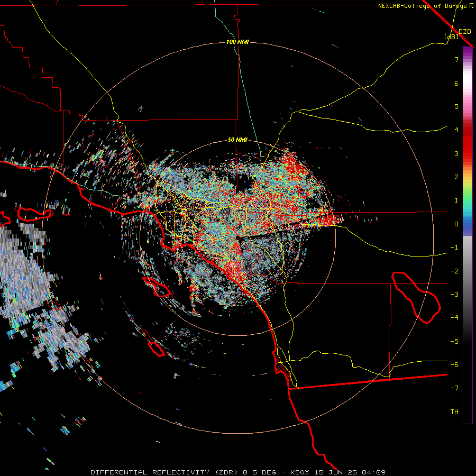The image size is (476, 476).
Task: Select the 6 value on the color scale
Action: 456,83
